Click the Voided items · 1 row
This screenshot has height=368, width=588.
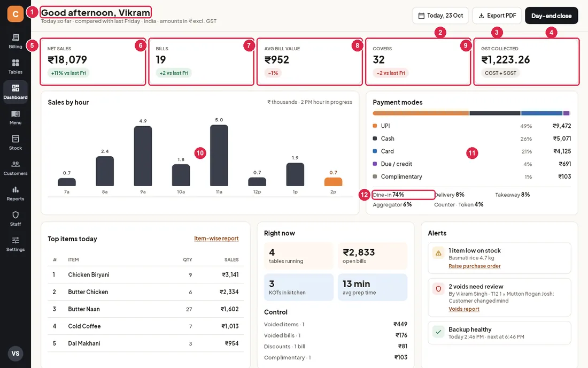coord(336,324)
